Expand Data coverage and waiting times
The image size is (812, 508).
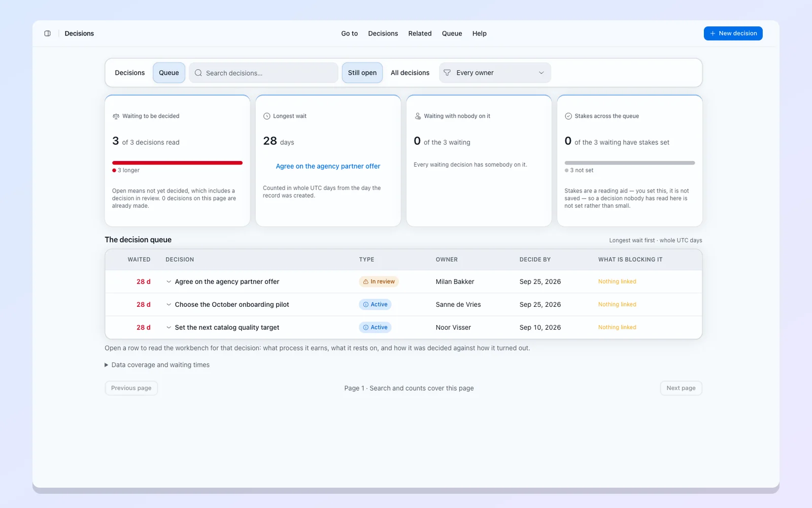(157, 365)
